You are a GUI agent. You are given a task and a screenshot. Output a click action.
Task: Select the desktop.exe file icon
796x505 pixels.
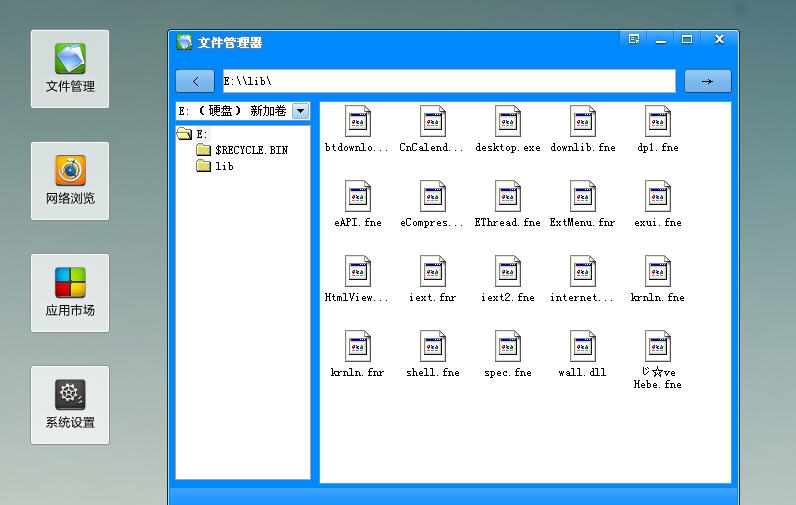point(508,121)
